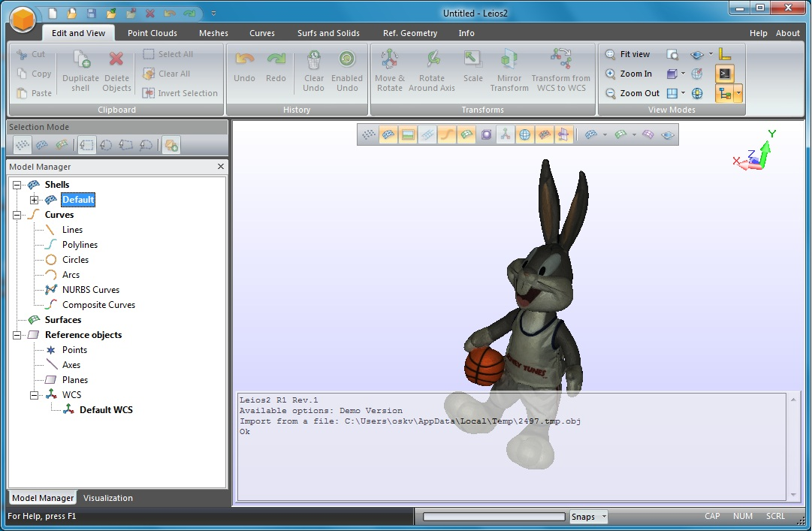Select mesh selection mode icon in Selection Mode
812x531 pixels.
(x=42, y=146)
